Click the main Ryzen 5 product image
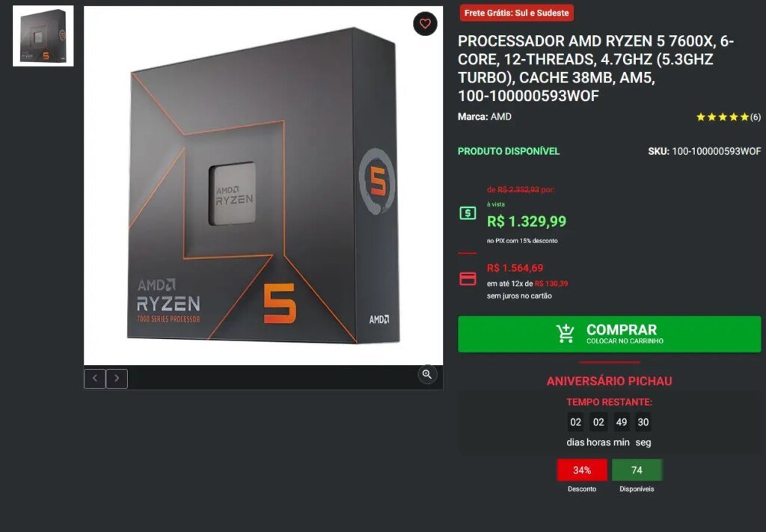Screen dimensions: 766x532 click(263, 186)
